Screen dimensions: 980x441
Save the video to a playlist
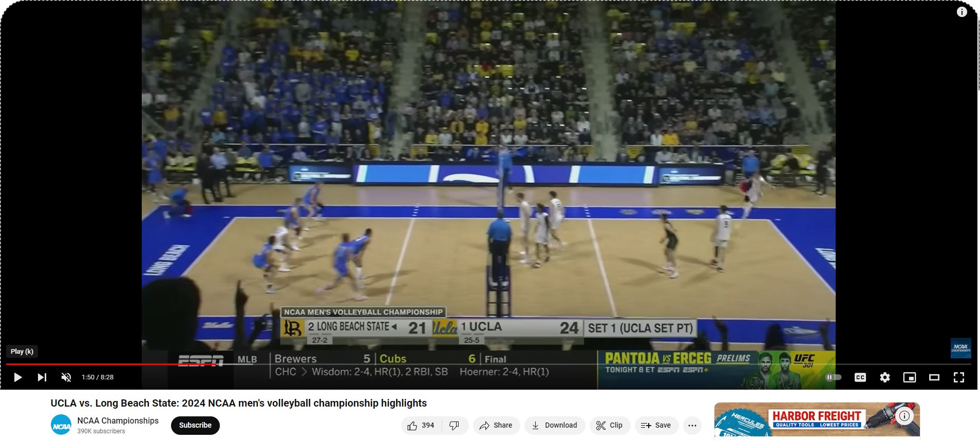[656, 425]
